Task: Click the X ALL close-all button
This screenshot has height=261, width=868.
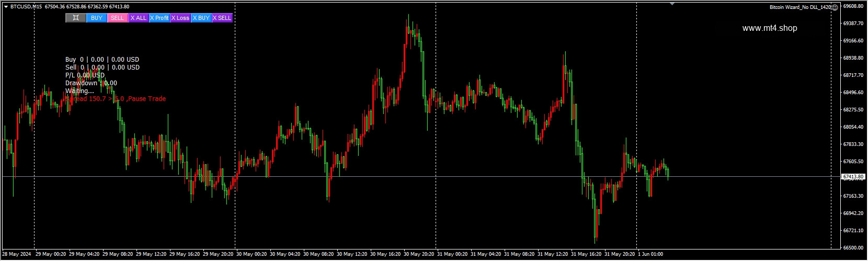Action: click(x=139, y=18)
